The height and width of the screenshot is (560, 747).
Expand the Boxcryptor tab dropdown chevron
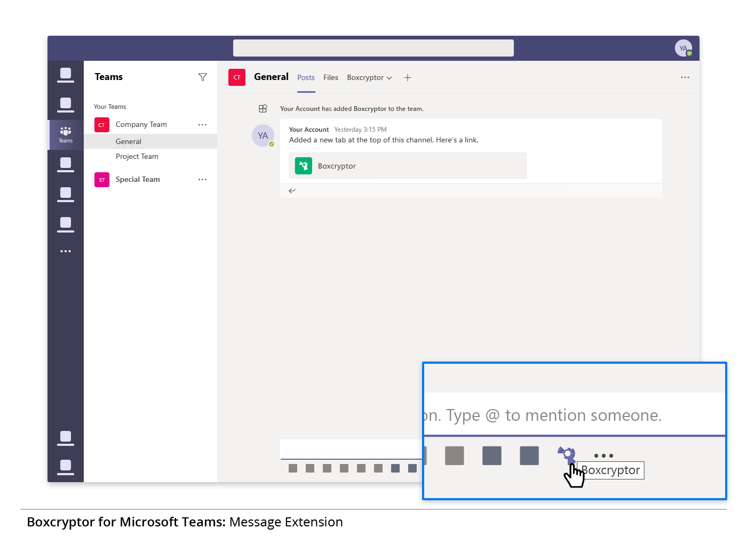click(x=390, y=78)
